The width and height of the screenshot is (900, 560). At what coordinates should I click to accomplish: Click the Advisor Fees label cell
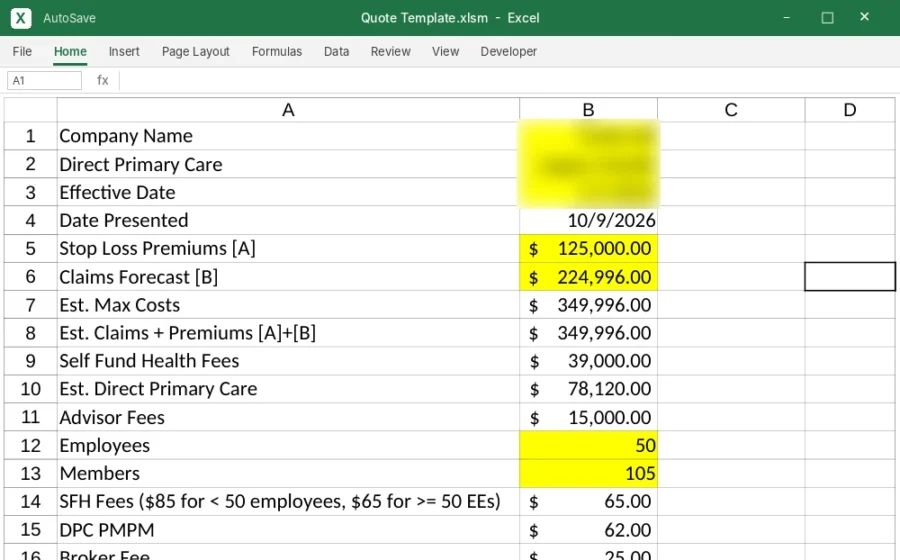click(x=288, y=417)
